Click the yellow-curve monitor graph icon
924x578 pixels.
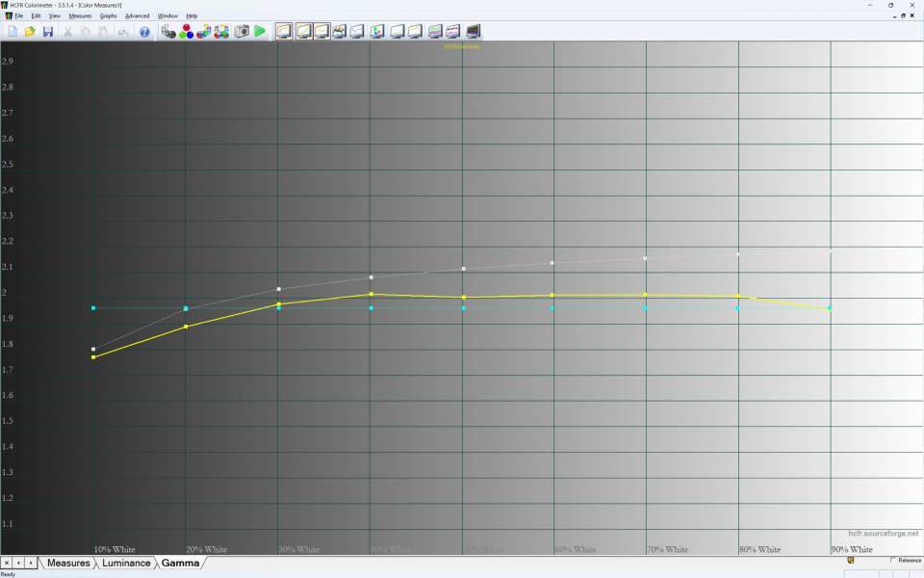[x=416, y=31]
